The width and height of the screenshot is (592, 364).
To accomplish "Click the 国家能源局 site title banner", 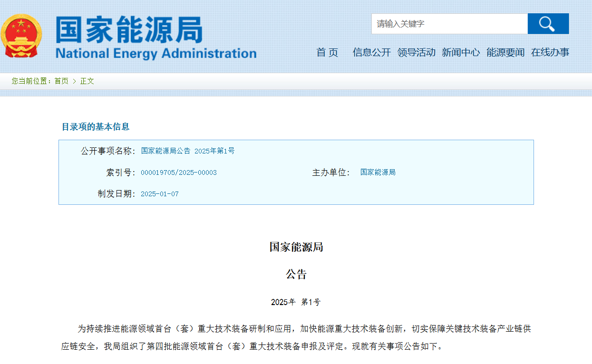I will 129,29.
